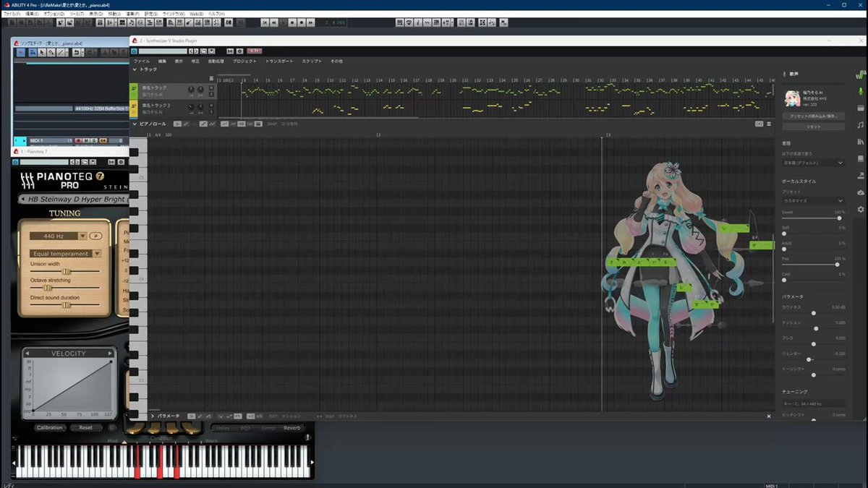Solo the first 無名トラック with S button

(x=211, y=94)
